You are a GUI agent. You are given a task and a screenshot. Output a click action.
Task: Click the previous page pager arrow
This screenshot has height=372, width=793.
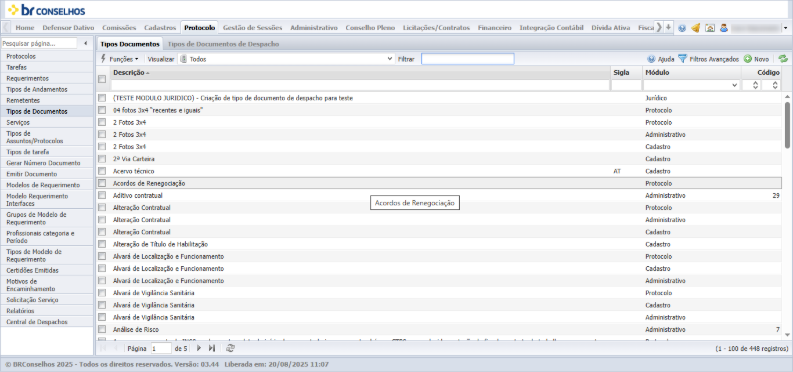tap(116, 348)
